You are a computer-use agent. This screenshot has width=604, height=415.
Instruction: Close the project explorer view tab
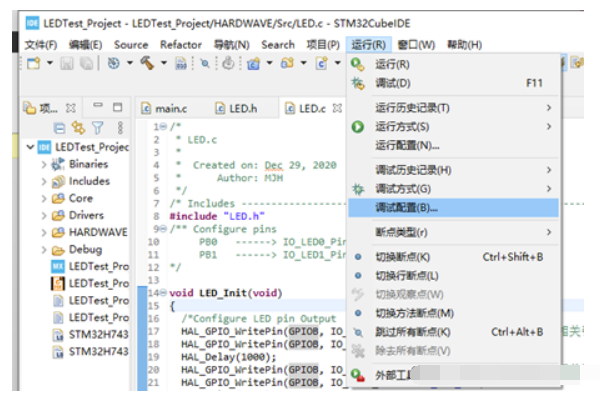tap(70, 108)
